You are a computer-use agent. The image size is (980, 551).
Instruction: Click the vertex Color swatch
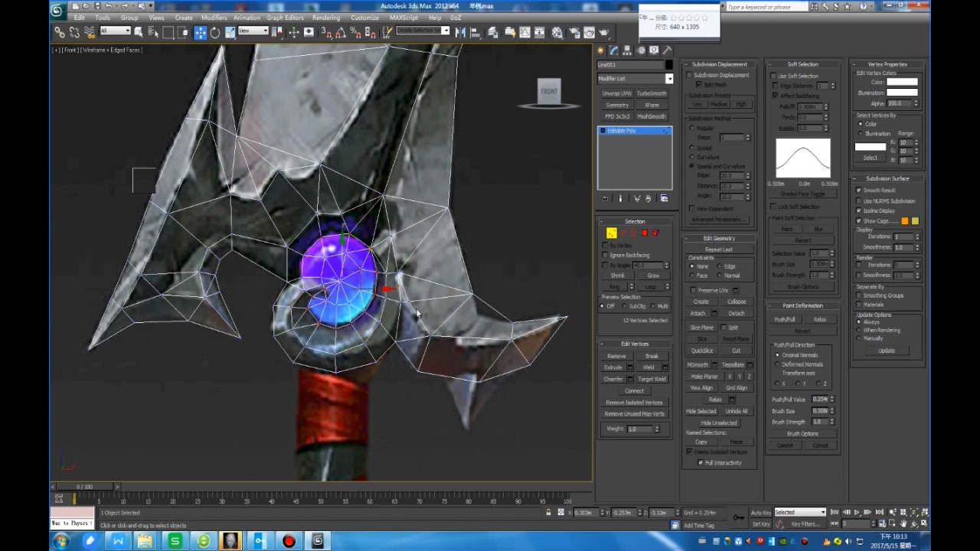901,82
